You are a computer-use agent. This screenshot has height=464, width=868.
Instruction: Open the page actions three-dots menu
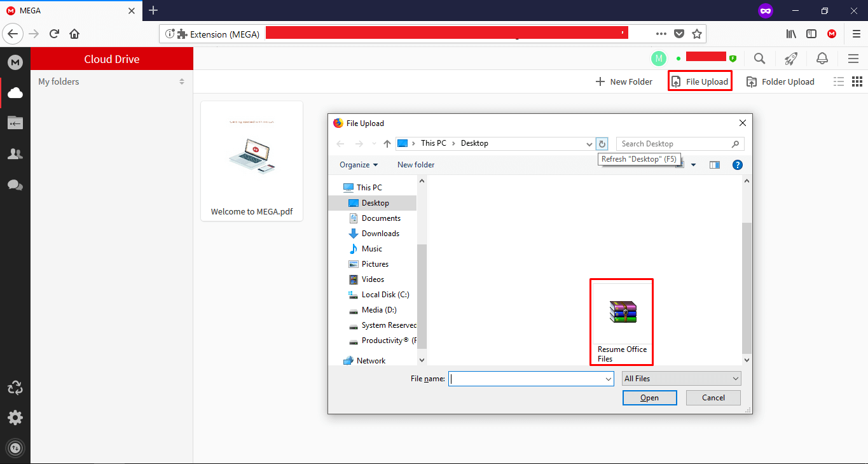[661, 34]
